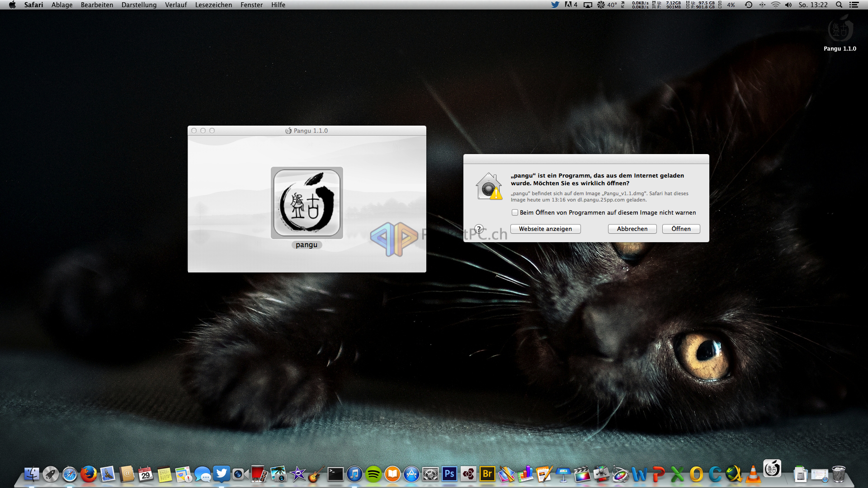The image size is (868, 488).
Task: Click the Bluetooth menu bar icon
Action: 762,5
